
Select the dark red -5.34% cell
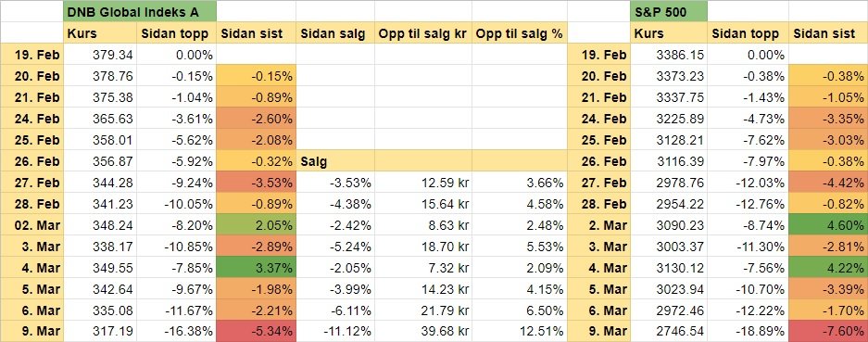click(257, 332)
